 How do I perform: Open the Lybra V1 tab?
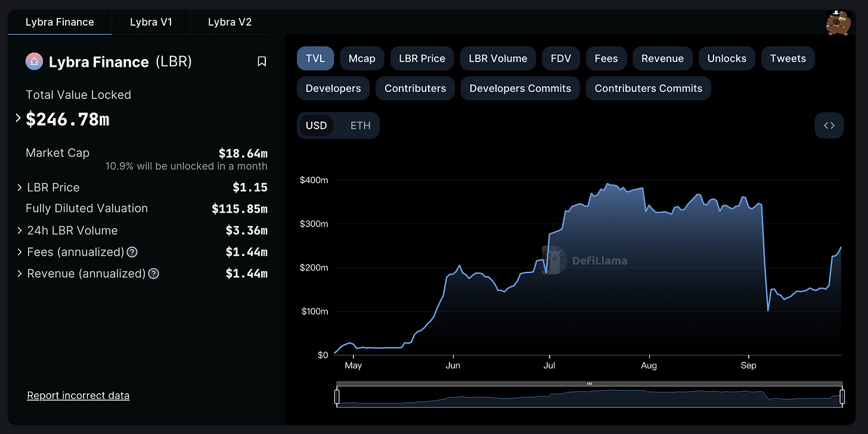[151, 22]
